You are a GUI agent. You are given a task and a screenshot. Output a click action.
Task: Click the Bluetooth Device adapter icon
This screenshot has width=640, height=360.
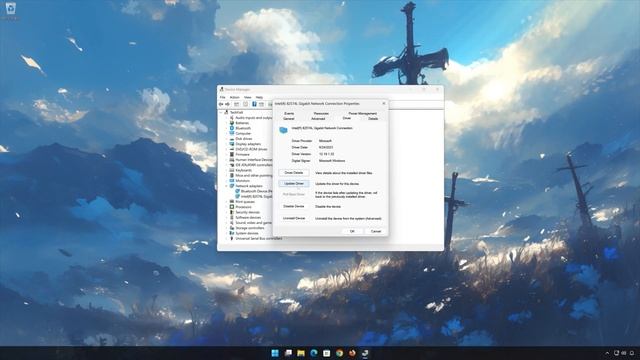tap(237, 191)
